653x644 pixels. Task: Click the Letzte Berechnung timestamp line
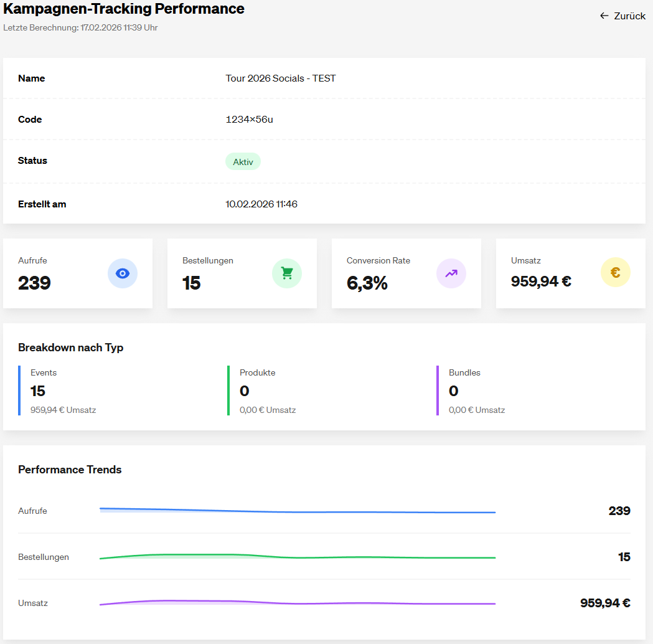click(x=80, y=27)
